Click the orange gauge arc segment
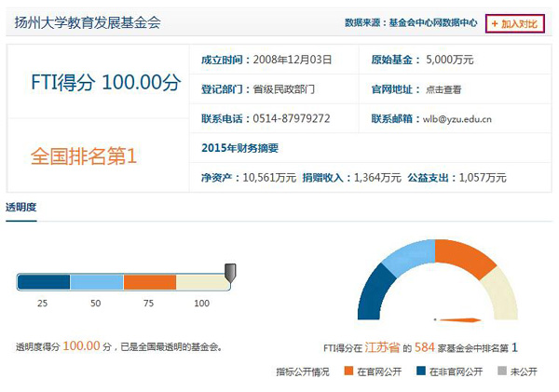559x392 pixels. click(x=465, y=256)
